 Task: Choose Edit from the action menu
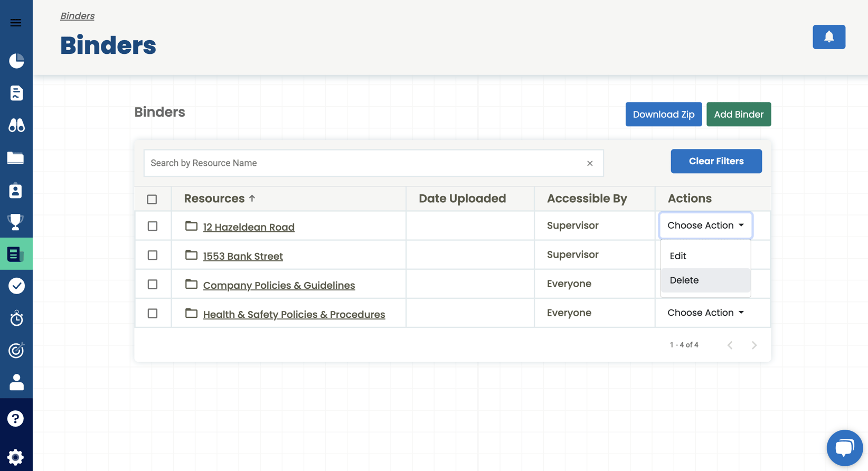pyautogui.click(x=678, y=256)
